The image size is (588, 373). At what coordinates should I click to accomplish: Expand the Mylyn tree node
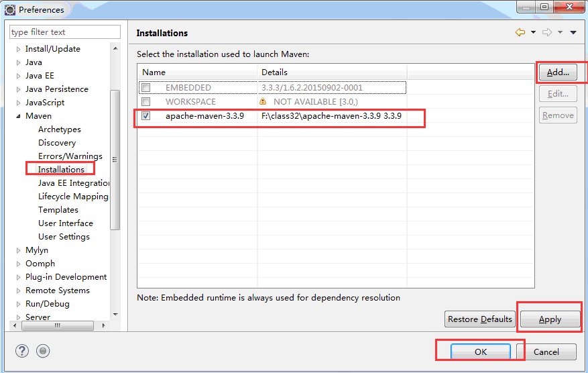point(18,250)
